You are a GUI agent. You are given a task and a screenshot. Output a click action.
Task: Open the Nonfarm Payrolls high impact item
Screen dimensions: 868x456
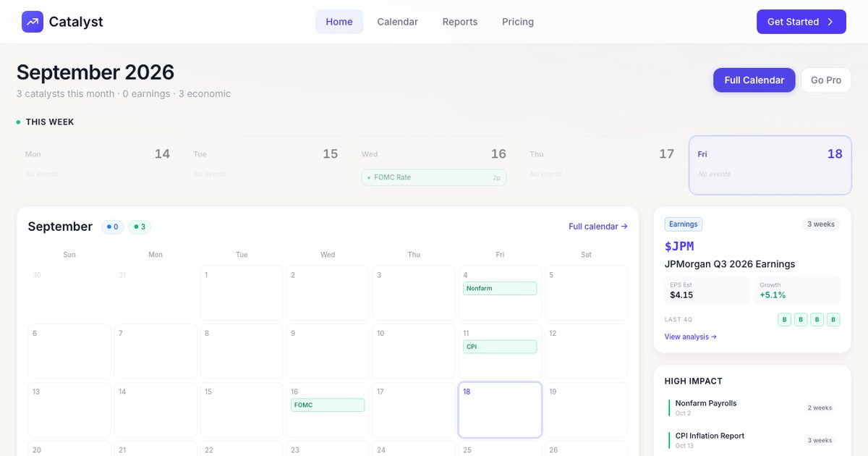(x=752, y=408)
